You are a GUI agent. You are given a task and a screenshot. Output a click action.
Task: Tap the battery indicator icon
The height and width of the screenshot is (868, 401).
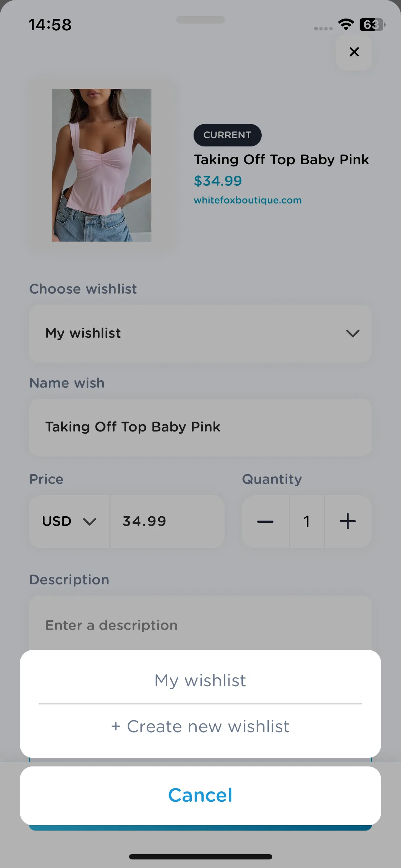pos(372,25)
